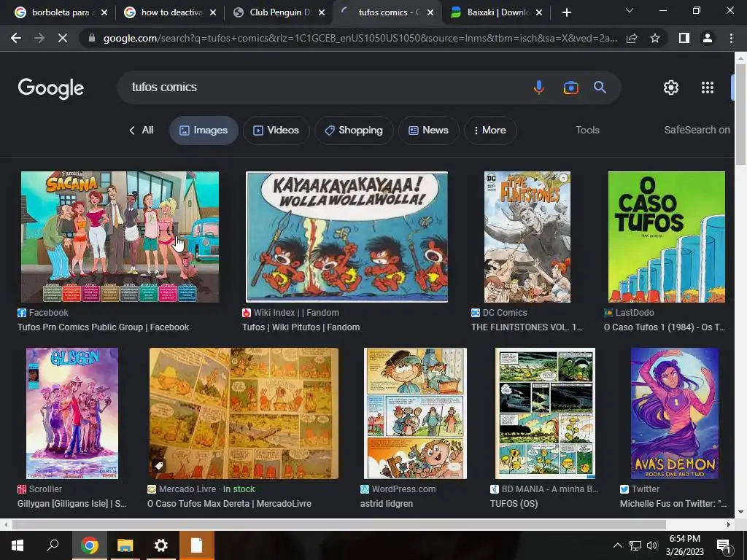The width and height of the screenshot is (747, 560).
Task: Click the magnifier search button in search box
Action: coord(600,87)
